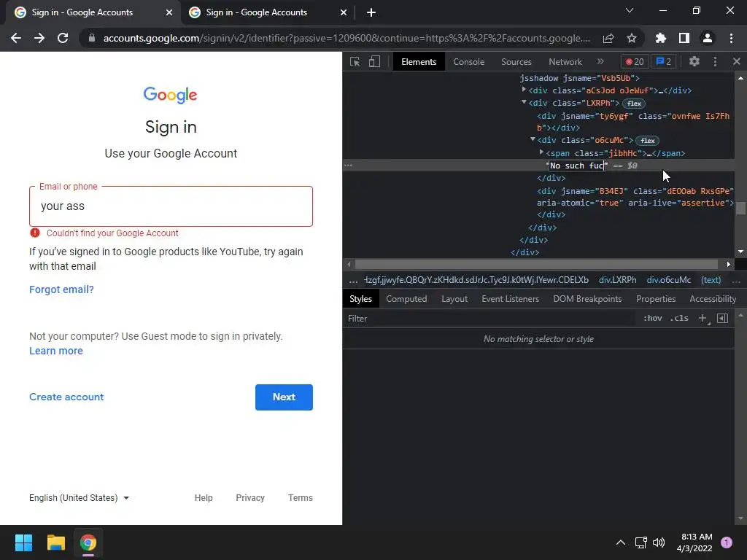This screenshot has width=747, height=560.
Task: Open the Terms footer link
Action: coord(300,497)
